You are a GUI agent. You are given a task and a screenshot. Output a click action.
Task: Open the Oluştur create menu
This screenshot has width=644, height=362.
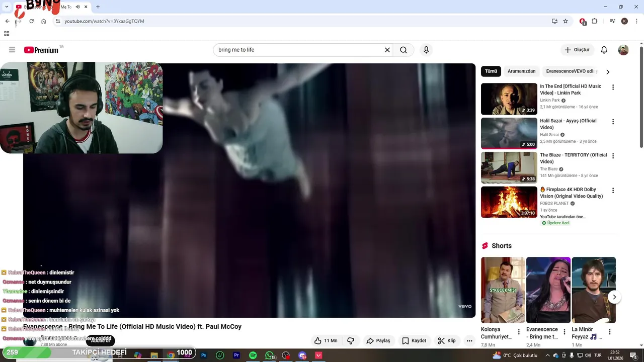click(577, 50)
